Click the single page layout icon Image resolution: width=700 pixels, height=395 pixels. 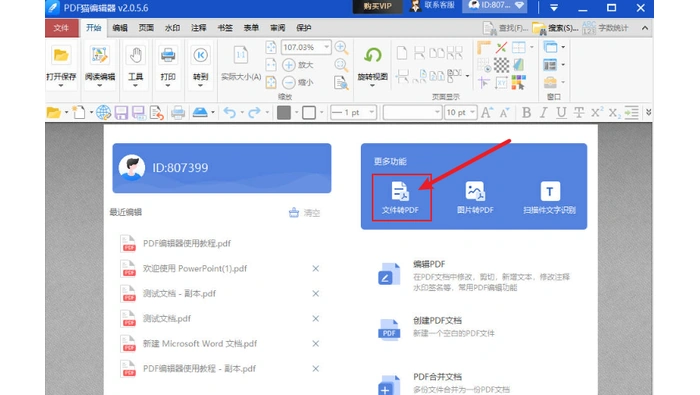click(x=402, y=53)
